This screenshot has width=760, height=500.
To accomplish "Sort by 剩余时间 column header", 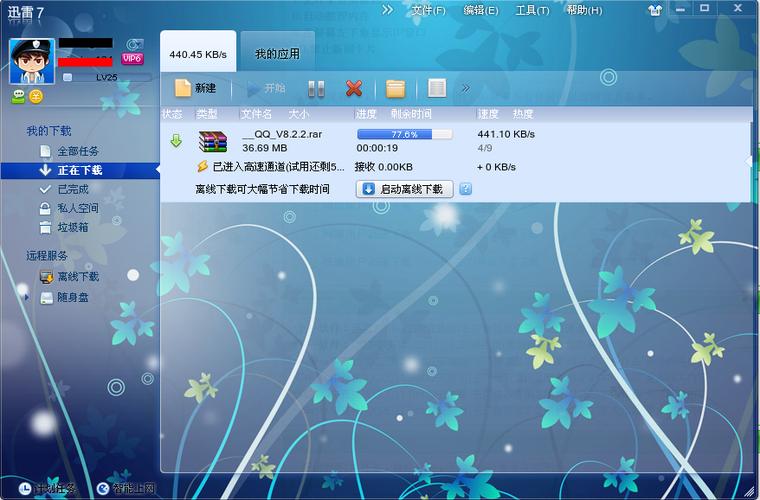I will tap(412, 114).
